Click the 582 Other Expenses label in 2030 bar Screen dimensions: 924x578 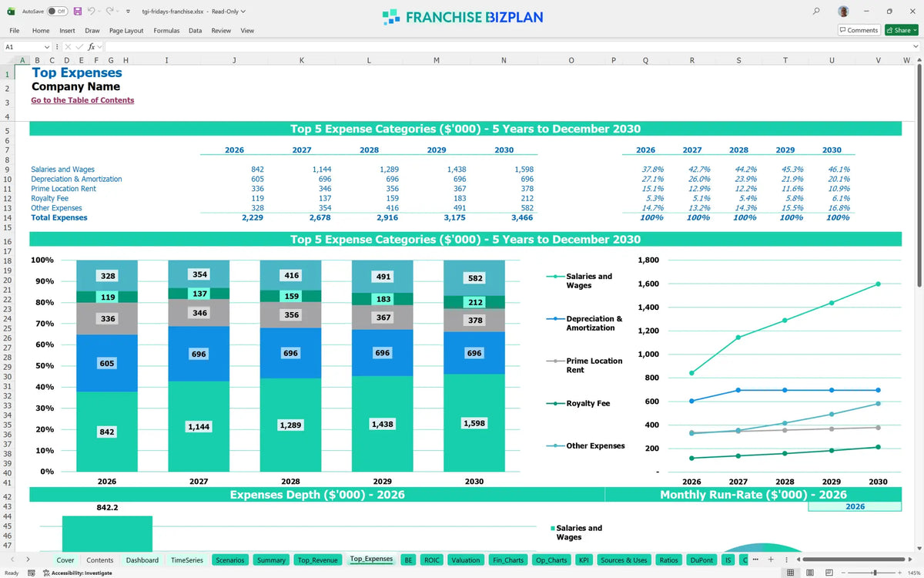click(474, 278)
